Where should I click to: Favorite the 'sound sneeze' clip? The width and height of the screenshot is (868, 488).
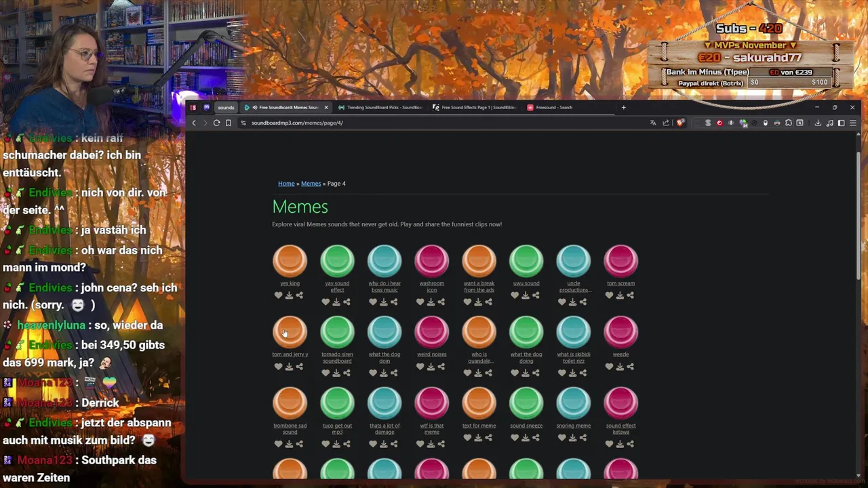[515, 438]
